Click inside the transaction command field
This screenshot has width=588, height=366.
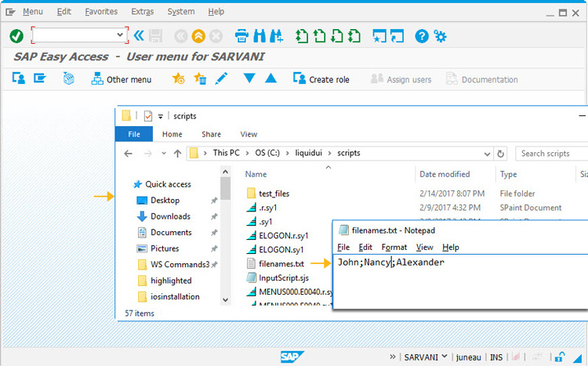(74, 35)
